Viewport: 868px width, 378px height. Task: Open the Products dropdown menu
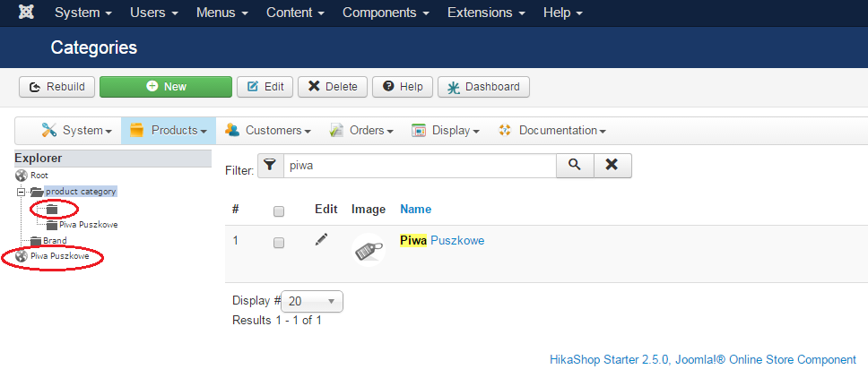pyautogui.click(x=169, y=131)
